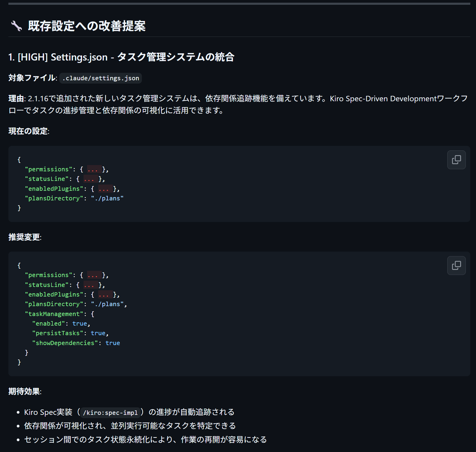The image size is (476, 452).
Task: Click "statusLine" key in current settings block
Action: [47, 179]
